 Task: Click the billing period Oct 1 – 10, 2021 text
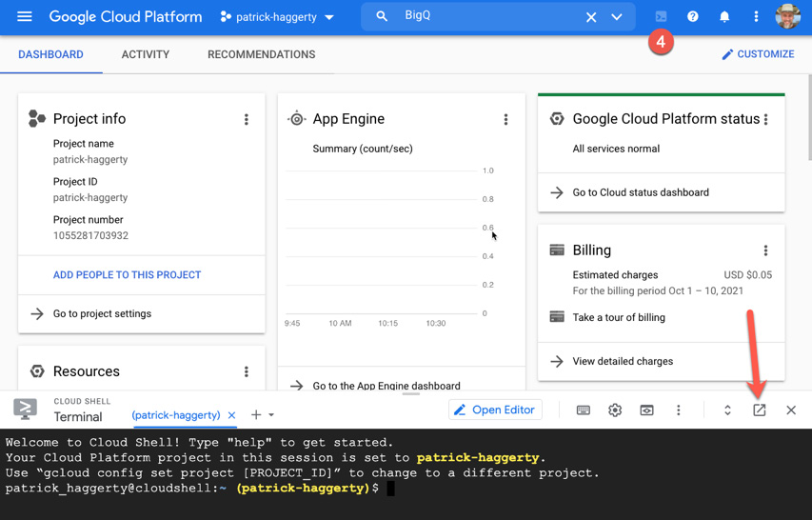point(658,291)
